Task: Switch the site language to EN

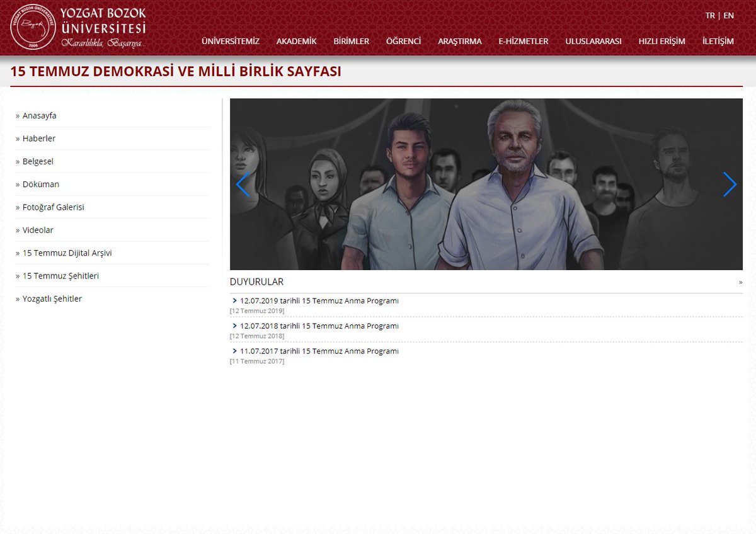Action: click(728, 15)
